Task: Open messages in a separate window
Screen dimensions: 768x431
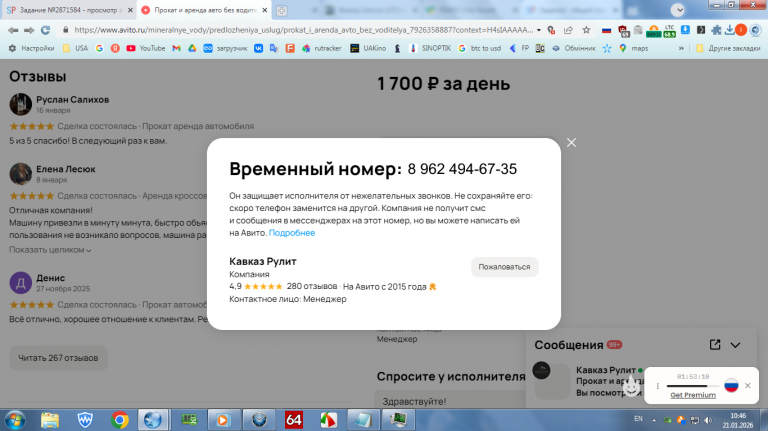Action: pos(715,345)
